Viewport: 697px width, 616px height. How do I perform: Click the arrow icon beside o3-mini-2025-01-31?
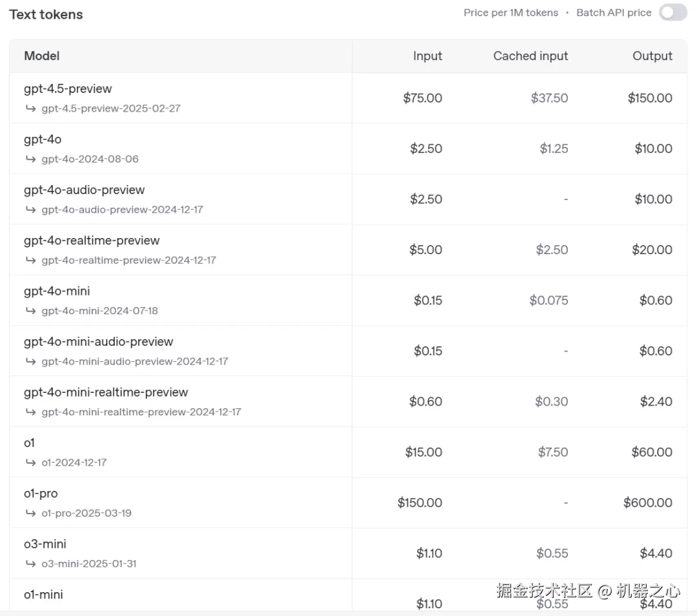(x=30, y=563)
